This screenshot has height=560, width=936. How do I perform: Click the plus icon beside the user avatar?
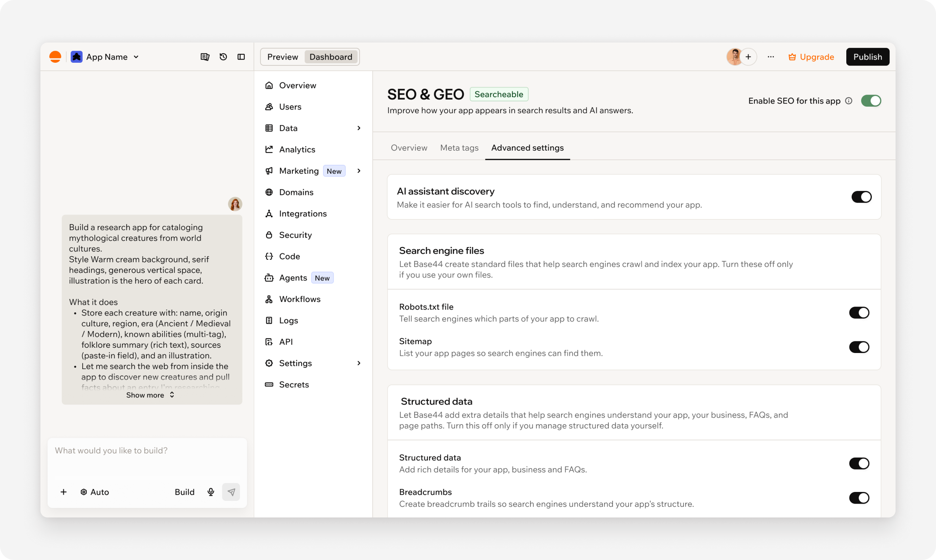pyautogui.click(x=748, y=57)
